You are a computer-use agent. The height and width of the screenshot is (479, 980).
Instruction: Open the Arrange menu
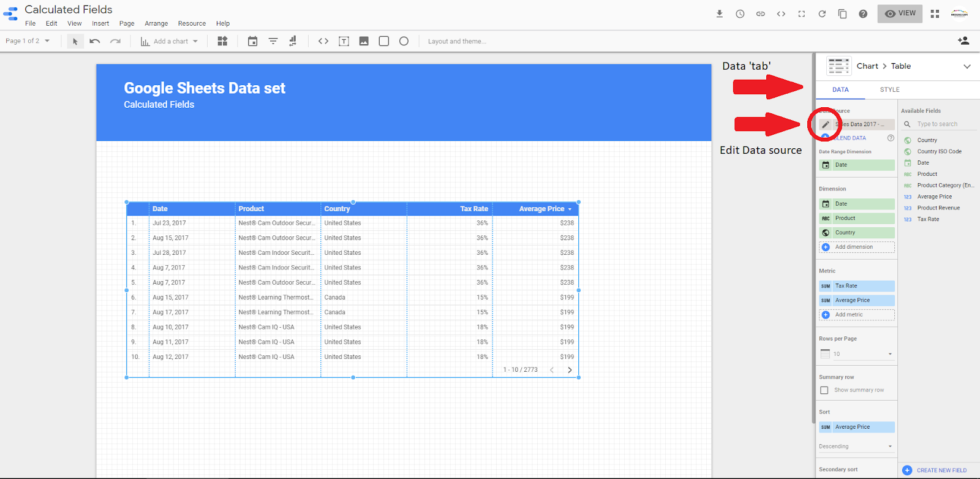coord(156,23)
